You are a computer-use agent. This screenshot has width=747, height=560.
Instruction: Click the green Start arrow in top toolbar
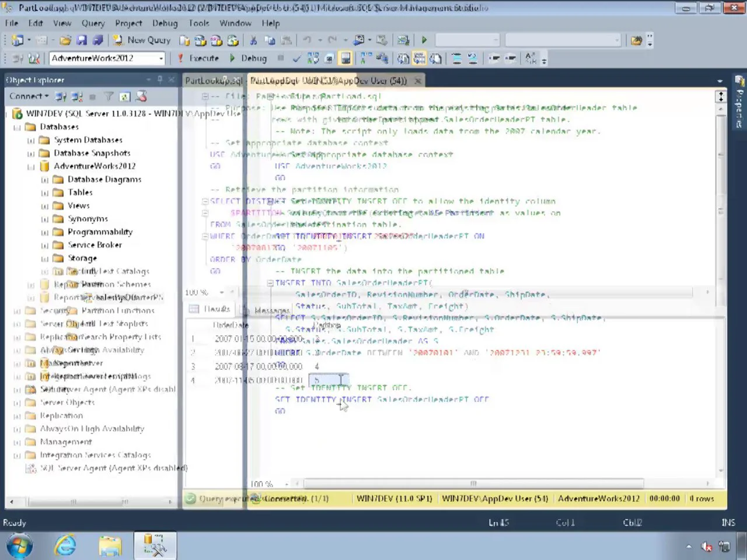pyautogui.click(x=424, y=40)
